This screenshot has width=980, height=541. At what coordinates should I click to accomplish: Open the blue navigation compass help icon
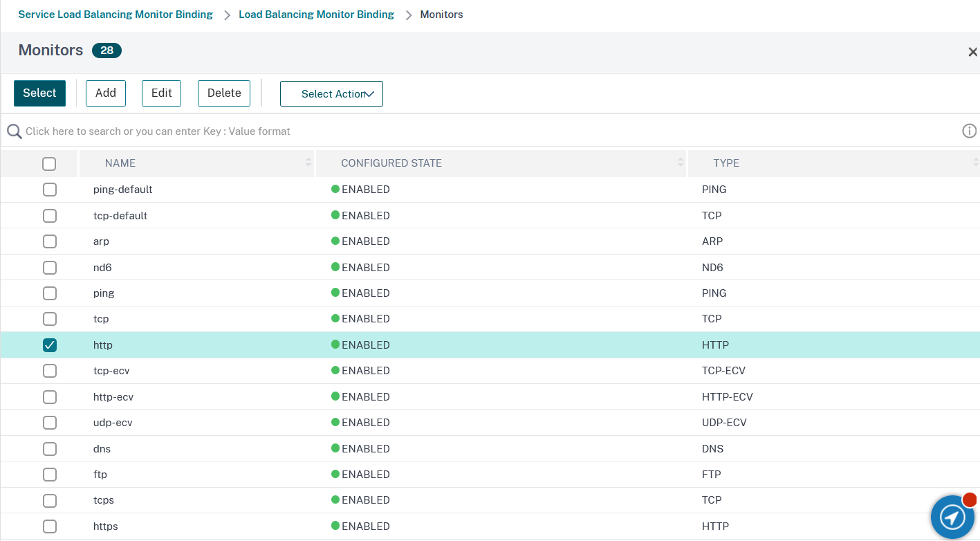[x=952, y=516]
